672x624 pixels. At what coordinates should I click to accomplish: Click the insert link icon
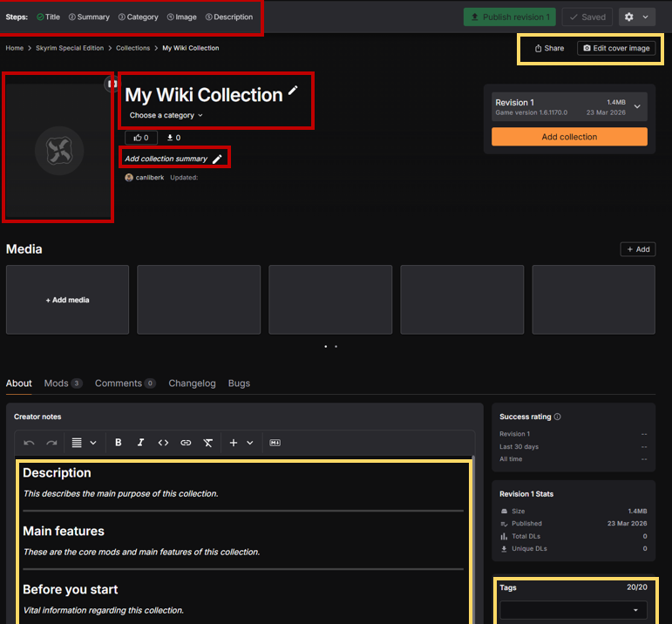186,443
